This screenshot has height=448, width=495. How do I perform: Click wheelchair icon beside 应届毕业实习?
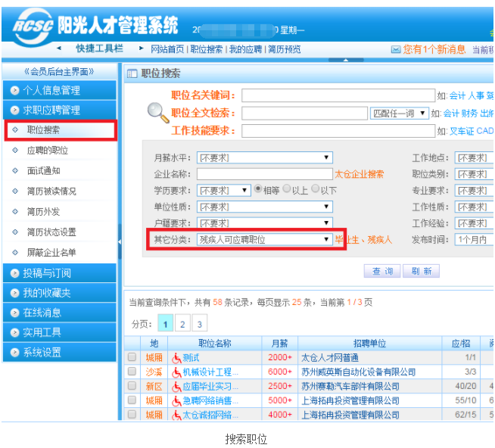pyautogui.click(x=176, y=387)
